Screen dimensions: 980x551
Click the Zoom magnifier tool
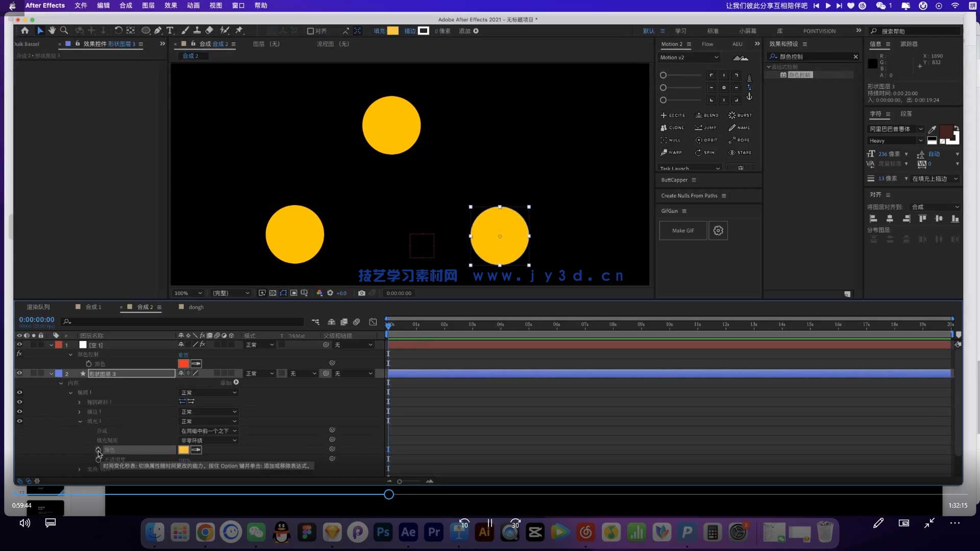64,31
